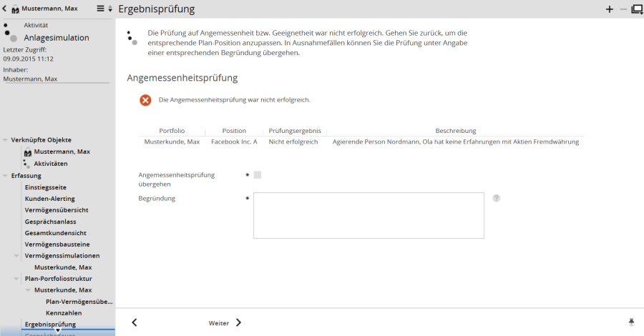Collapse the Vermögenssimulationen tree node
This screenshot has width=644, height=336.
[x=16, y=255]
